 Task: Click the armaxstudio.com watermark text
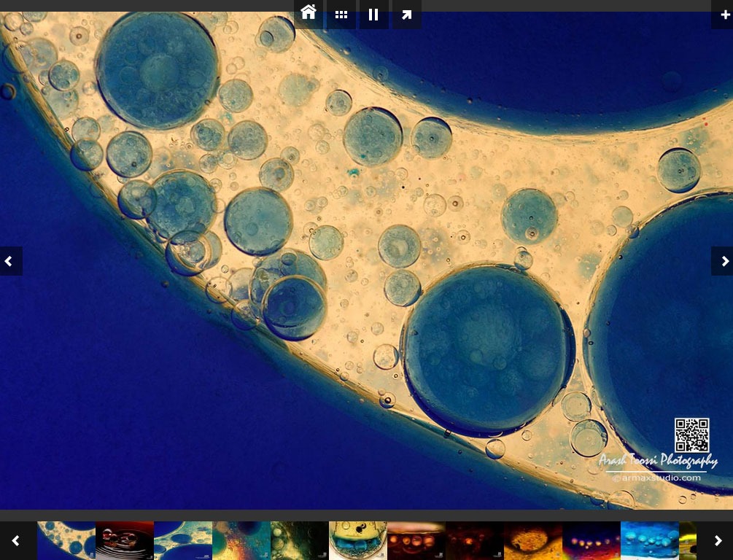[x=656, y=478]
